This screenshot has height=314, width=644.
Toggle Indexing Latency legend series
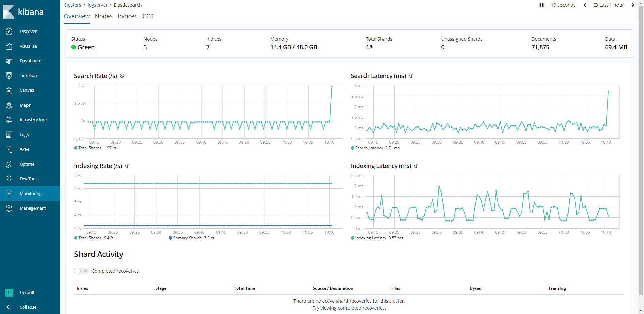click(x=377, y=238)
